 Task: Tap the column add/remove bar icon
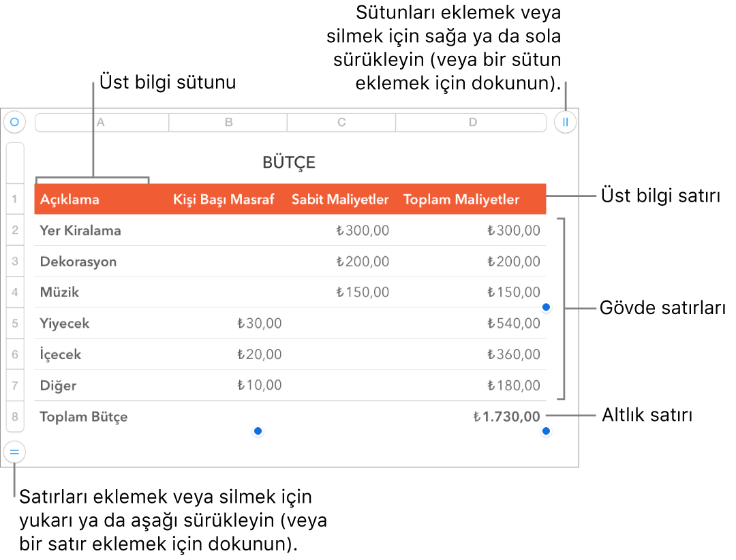point(564,122)
